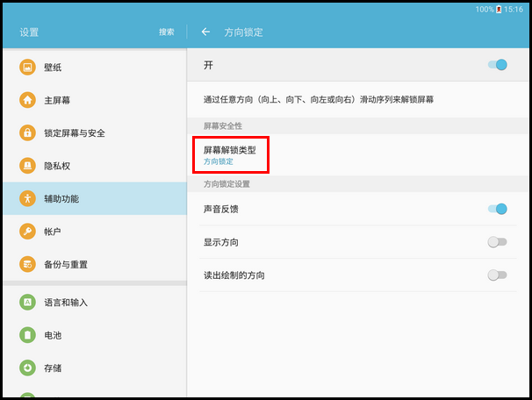Tap the 方向锁定 page title
The height and width of the screenshot is (400, 532).
(x=243, y=32)
